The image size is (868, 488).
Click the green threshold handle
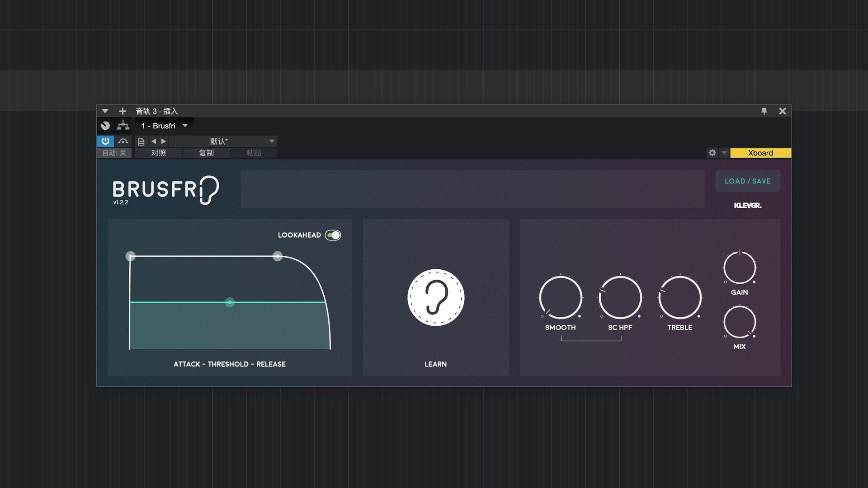[x=230, y=302]
